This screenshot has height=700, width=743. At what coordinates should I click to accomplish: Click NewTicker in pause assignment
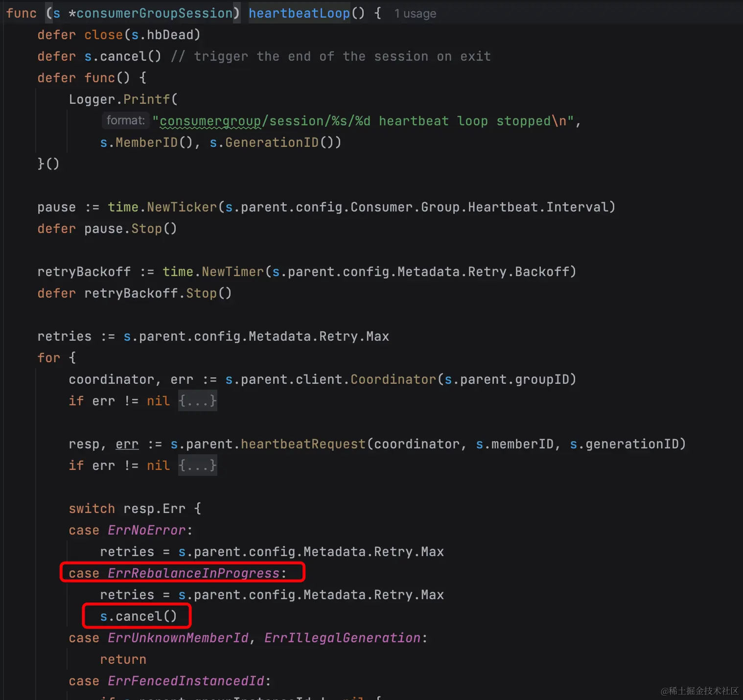click(182, 207)
